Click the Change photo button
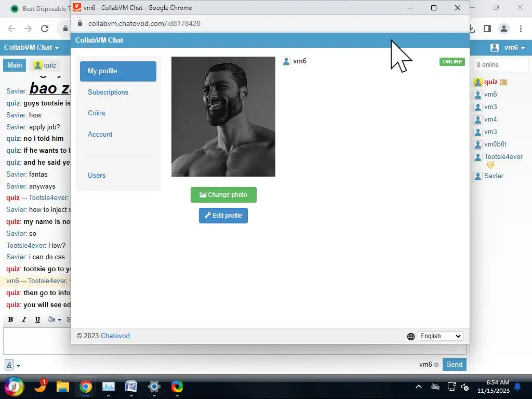 pos(223,195)
